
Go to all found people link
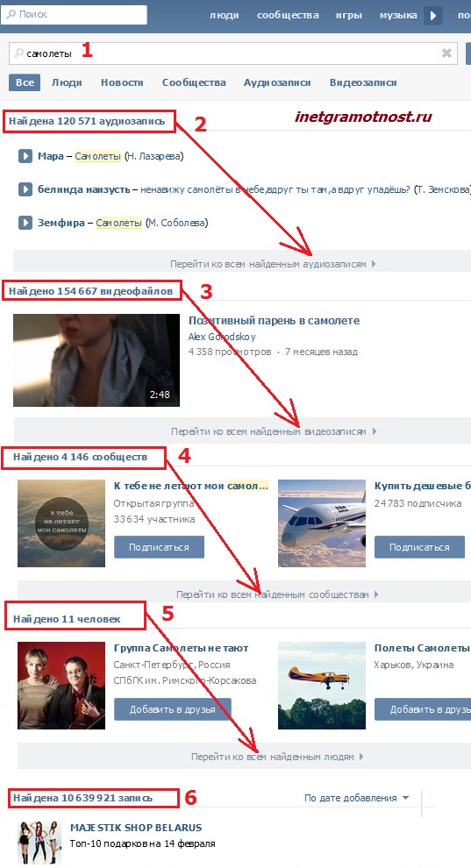(277, 757)
